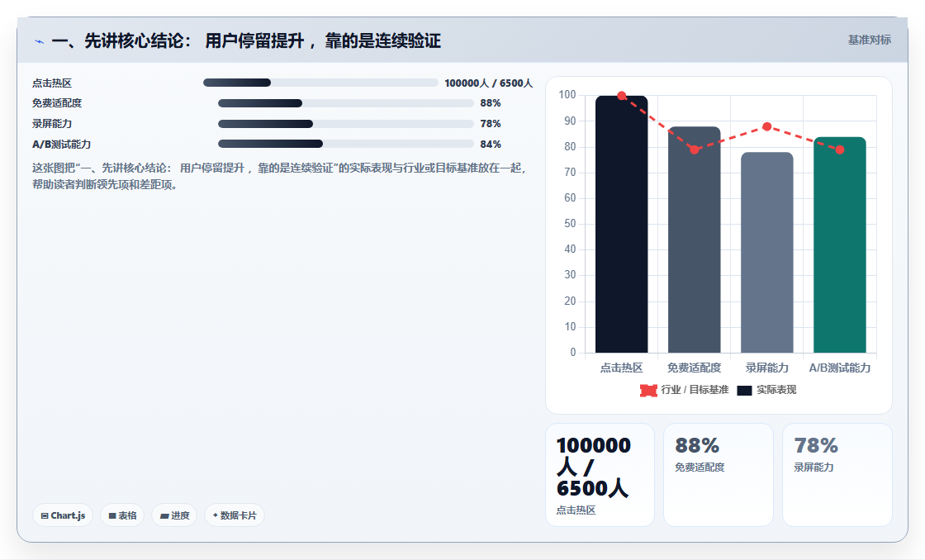
Task: Click the 100000人 / 6500人 data card
Action: coord(600,474)
